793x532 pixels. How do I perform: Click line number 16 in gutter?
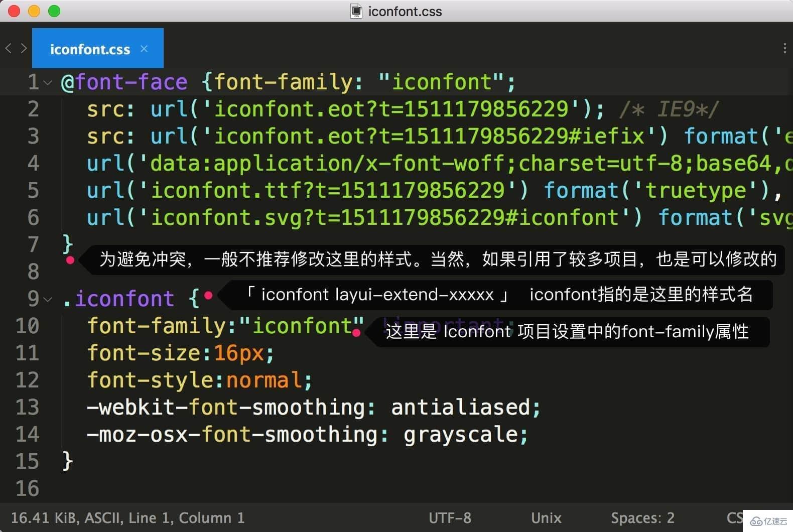click(27, 488)
